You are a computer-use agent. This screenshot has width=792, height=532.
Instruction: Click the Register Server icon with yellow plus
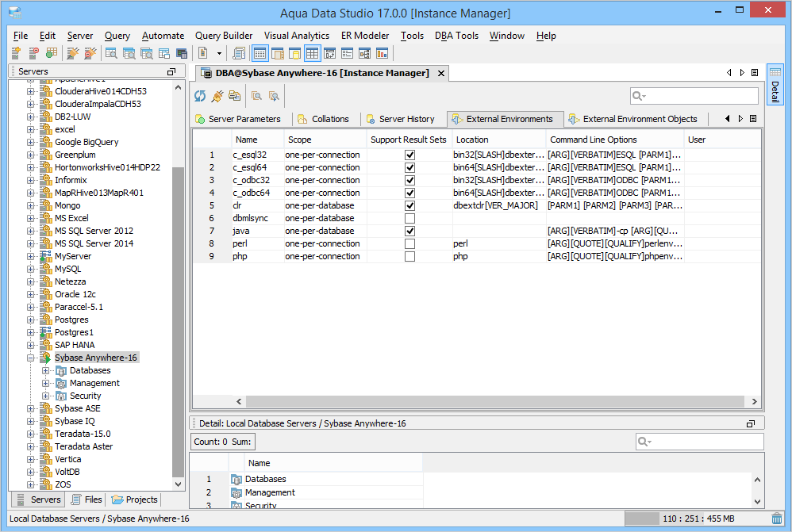[16, 53]
